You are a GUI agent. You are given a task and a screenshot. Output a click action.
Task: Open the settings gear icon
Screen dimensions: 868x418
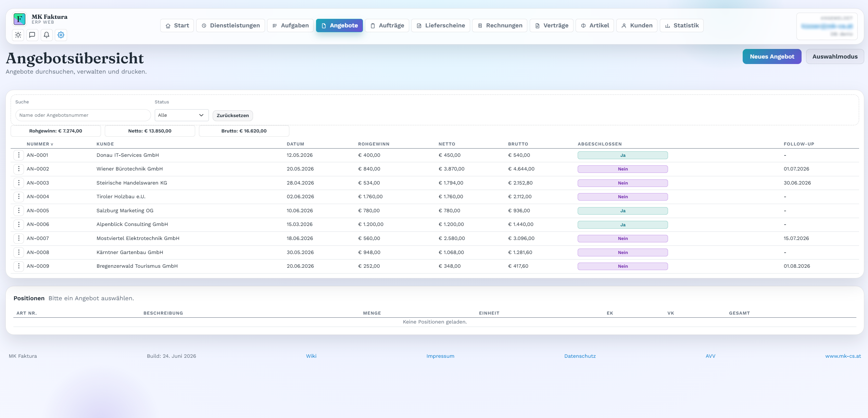61,35
